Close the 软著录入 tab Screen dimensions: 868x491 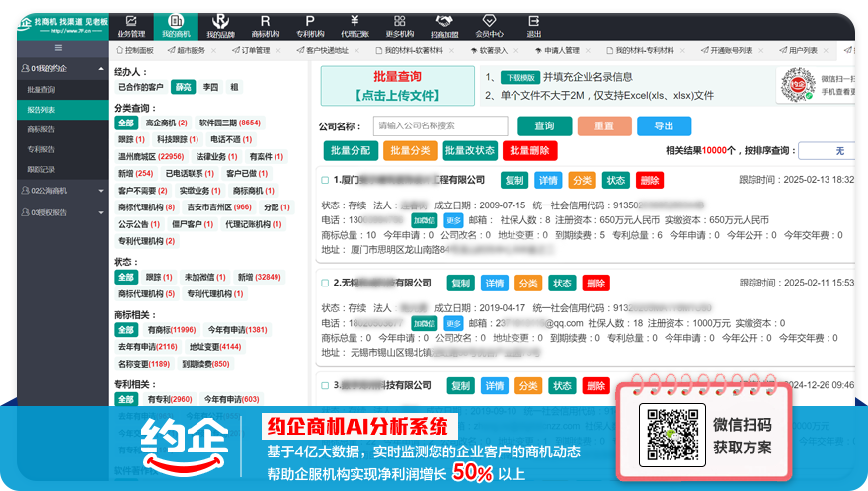pyautogui.click(x=516, y=51)
